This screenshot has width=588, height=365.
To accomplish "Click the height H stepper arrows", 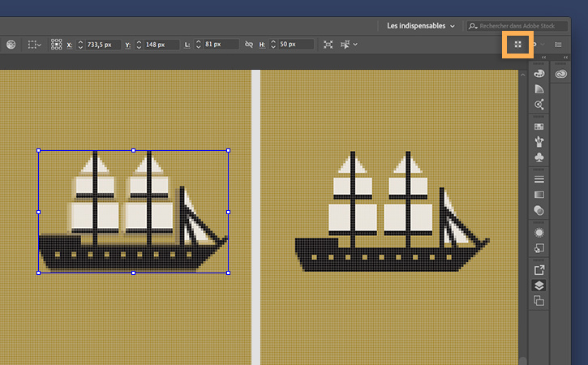I will [273, 45].
